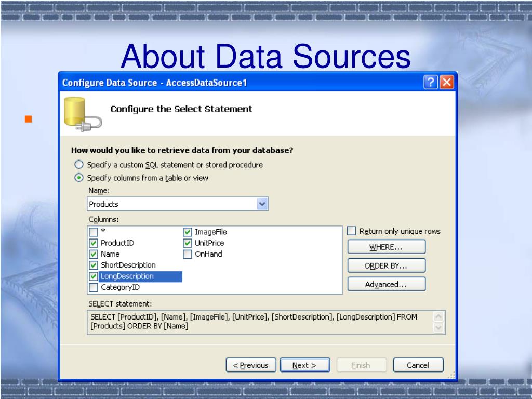Check the CategoryID column checkbox
The width and height of the screenshot is (532, 399).
click(x=94, y=287)
